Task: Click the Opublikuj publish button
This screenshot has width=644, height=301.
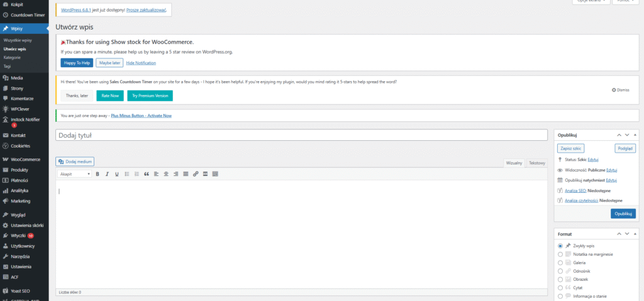Action: pos(623,214)
